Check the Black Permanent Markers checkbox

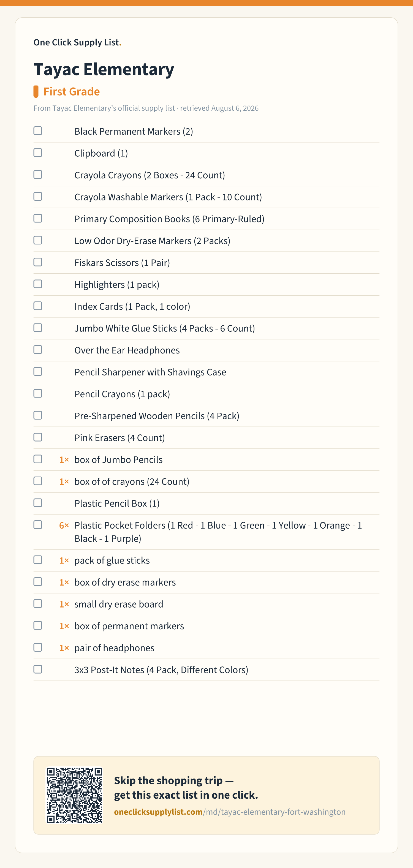(38, 131)
